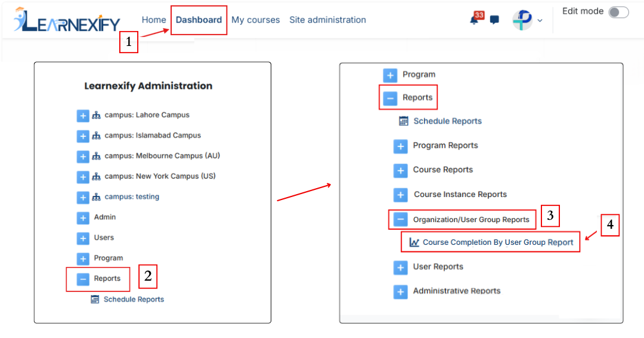Expand campus: New York Campus (US) node
This screenshot has width=644, height=338.
[83, 177]
